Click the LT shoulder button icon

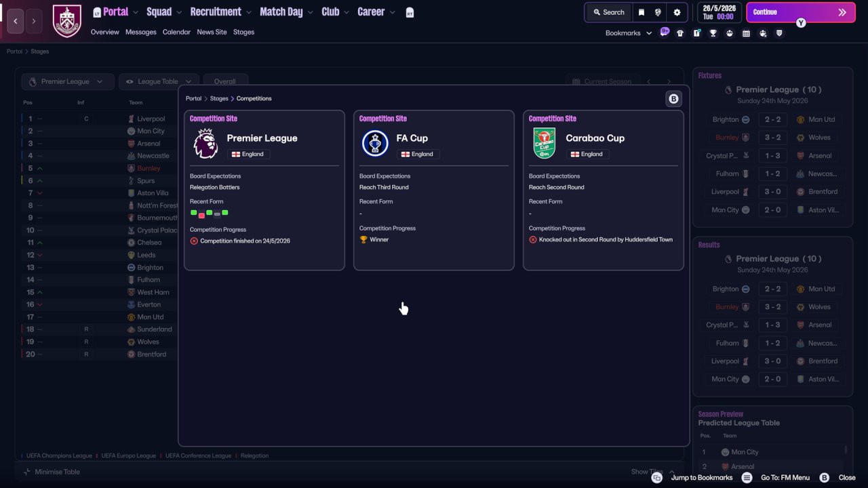coord(97,12)
